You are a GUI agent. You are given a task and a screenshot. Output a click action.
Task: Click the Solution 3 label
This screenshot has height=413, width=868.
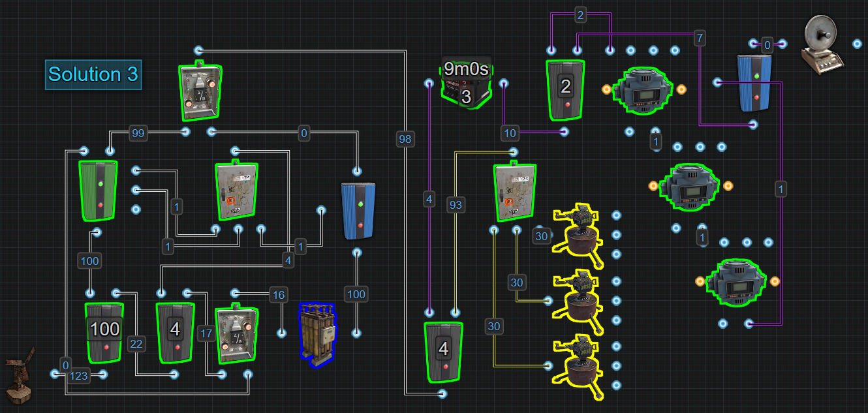pyautogui.click(x=93, y=74)
